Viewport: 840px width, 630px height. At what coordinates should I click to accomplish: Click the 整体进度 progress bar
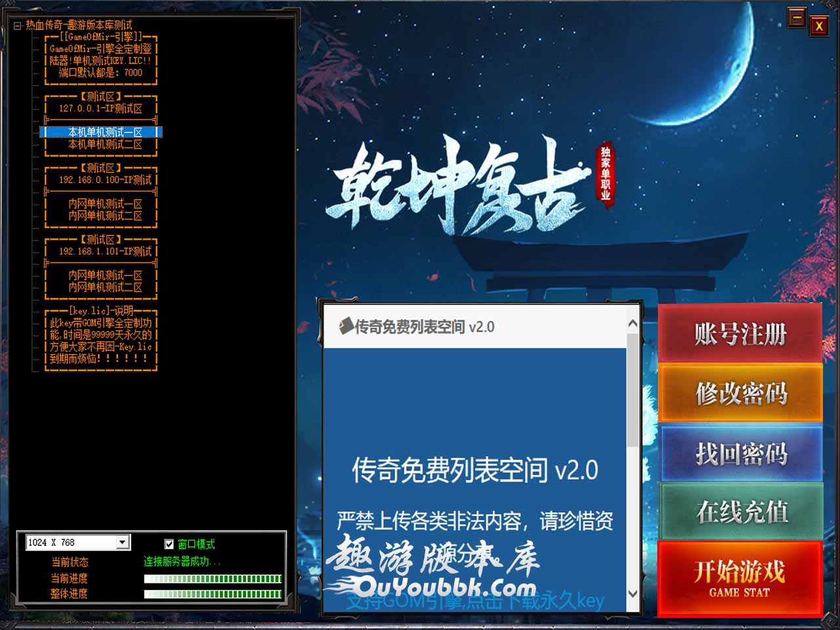pos(213,594)
